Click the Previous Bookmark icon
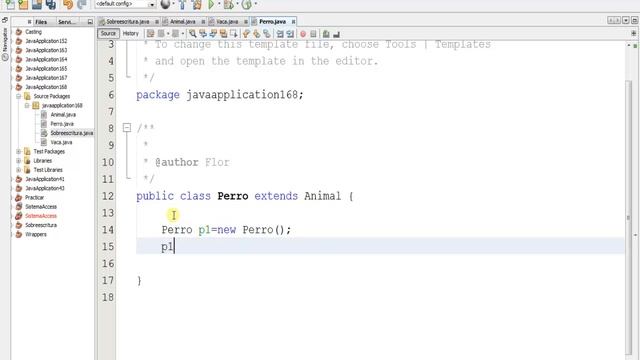Screen dimensions: 640x360 click(246, 34)
